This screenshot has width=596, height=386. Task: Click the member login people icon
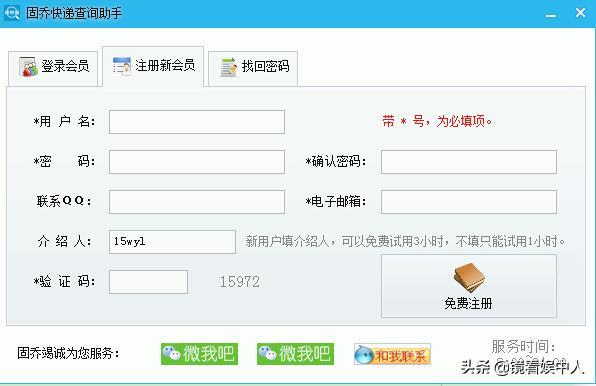click(x=28, y=66)
